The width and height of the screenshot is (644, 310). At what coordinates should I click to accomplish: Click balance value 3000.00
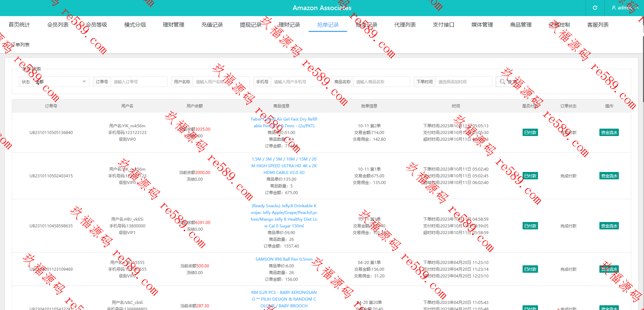203,172
